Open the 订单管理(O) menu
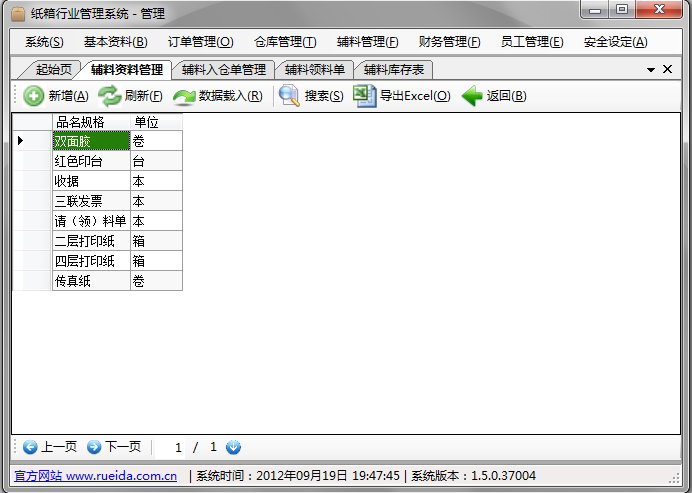 tap(200, 42)
